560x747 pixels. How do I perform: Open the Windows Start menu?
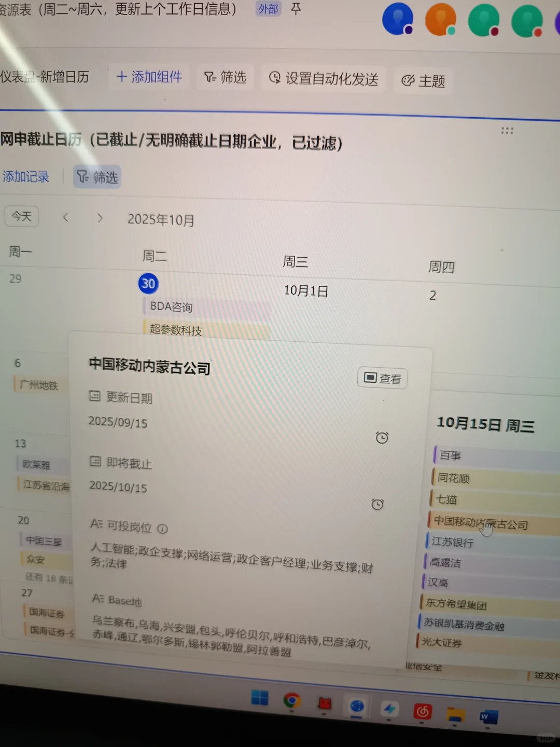point(260,698)
